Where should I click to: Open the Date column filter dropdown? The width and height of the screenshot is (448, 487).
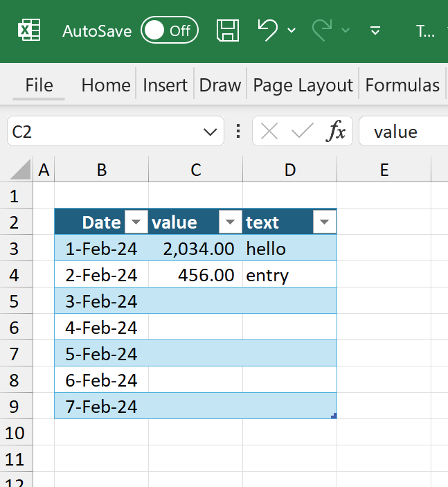136,222
